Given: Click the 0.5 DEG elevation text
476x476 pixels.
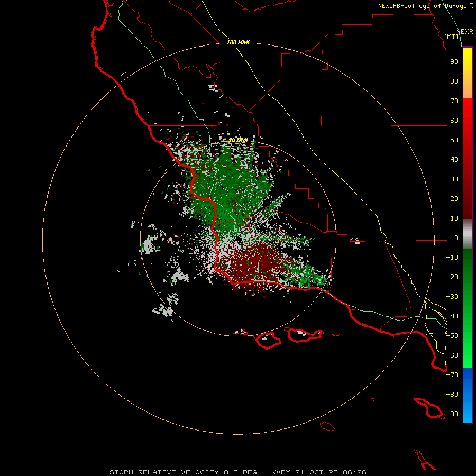Looking at the screenshot, I should (241, 472).
